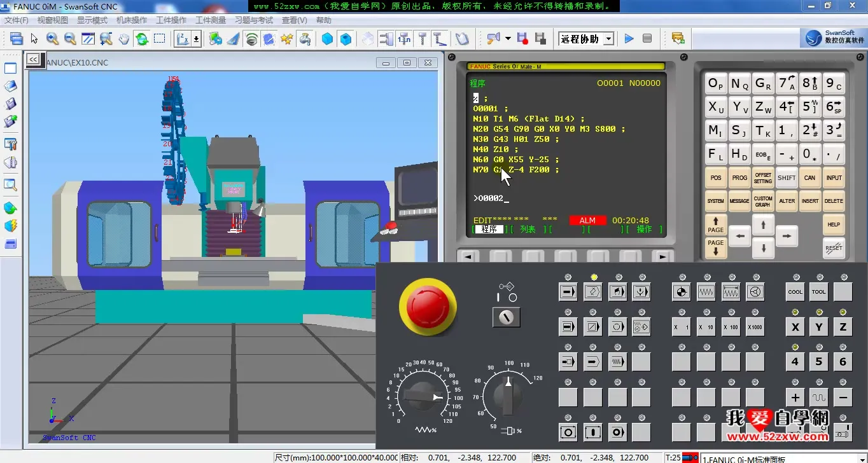The image size is (868, 463).
Task: Click the blue play button in toolbar
Action: (x=629, y=39)
